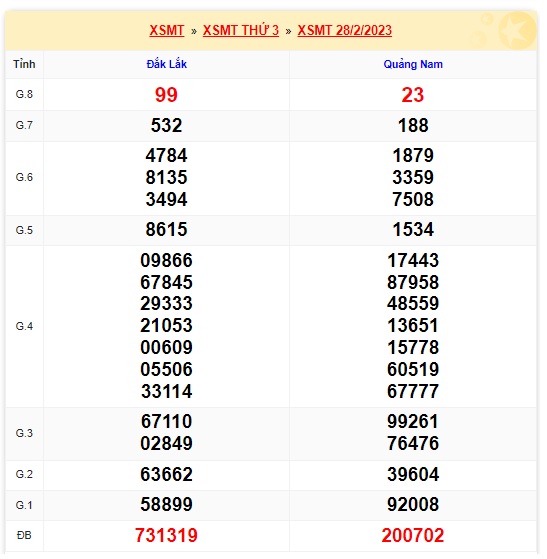Select the G.4 number 17443
Screen dimensions: 547x559
click(x=413, y=260)
